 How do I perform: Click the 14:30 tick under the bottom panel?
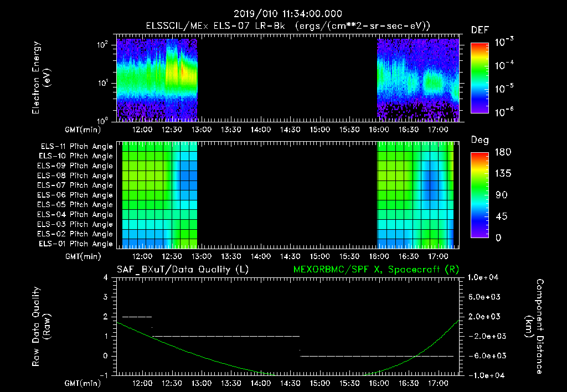tap(290, 383)
